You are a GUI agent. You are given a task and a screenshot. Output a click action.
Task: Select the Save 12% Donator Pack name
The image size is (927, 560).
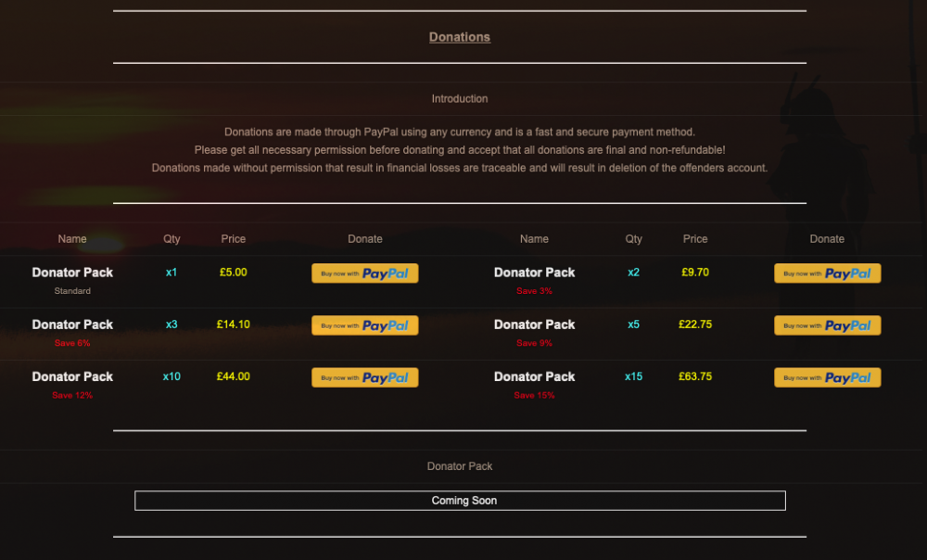click(72, 376)
